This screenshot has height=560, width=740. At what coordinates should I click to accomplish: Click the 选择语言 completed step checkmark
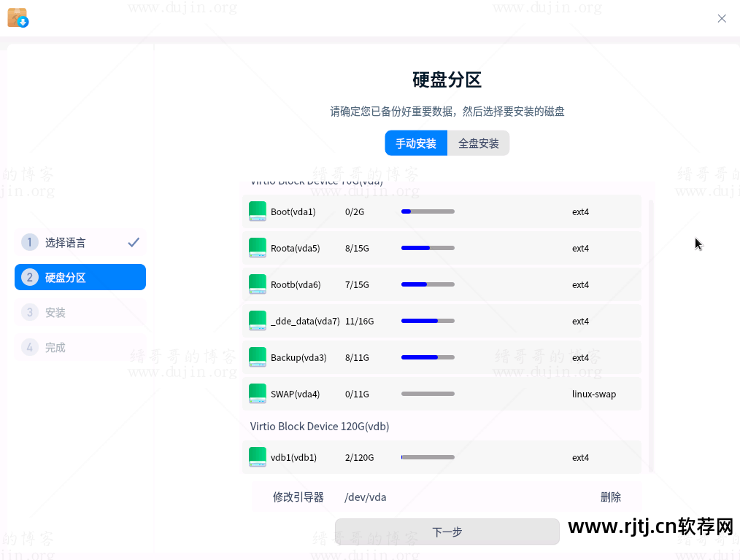tap(133, 242)
